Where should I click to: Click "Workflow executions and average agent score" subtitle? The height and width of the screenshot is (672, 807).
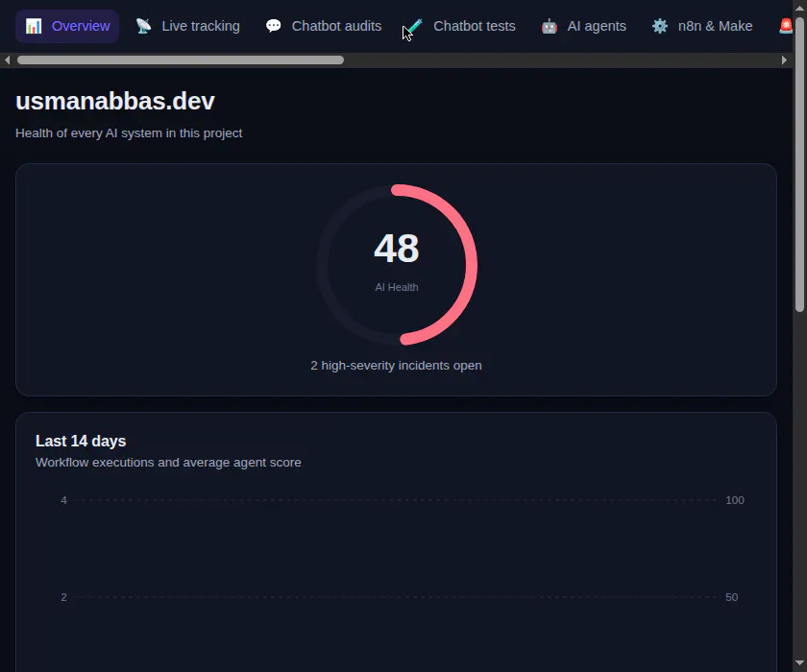[x=168, y=463]
